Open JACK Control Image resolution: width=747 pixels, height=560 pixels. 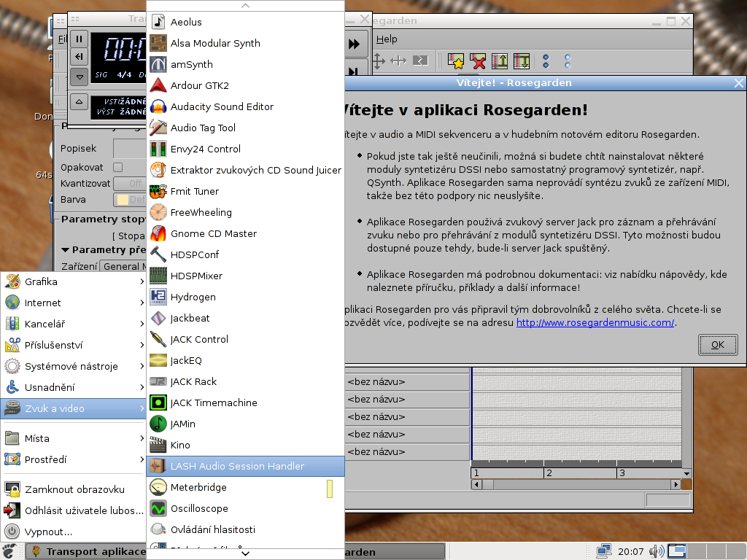[245, 340]
